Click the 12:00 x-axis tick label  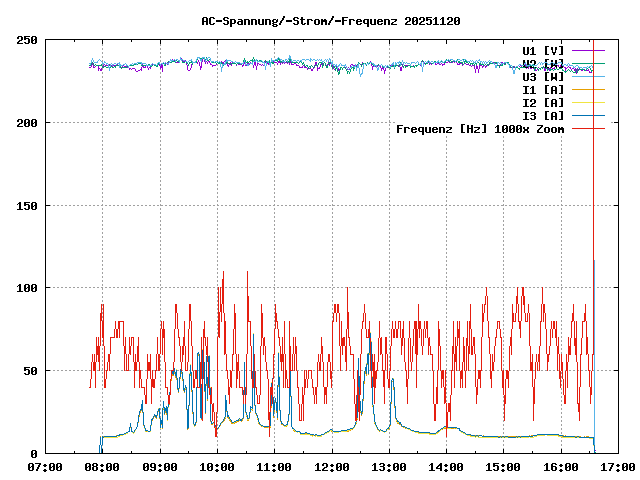[331, 467]
